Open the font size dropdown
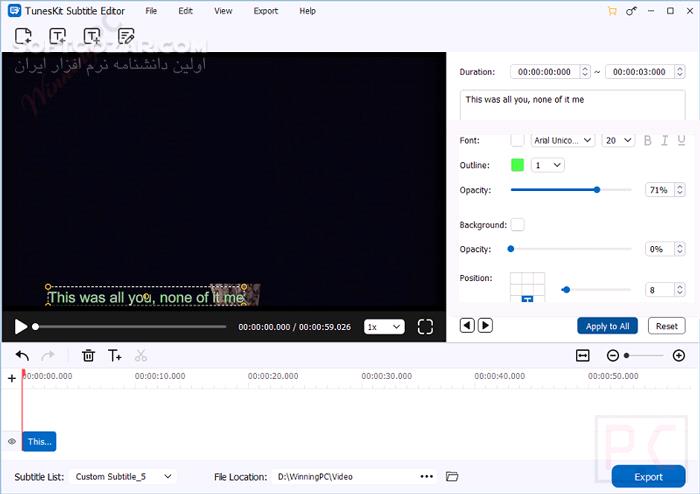 click(x=618, y=141)
